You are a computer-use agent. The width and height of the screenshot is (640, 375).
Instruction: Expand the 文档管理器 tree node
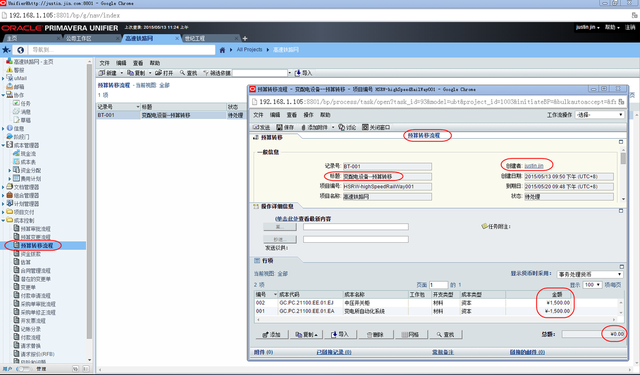pyautogui.click(x=3, y=187)
